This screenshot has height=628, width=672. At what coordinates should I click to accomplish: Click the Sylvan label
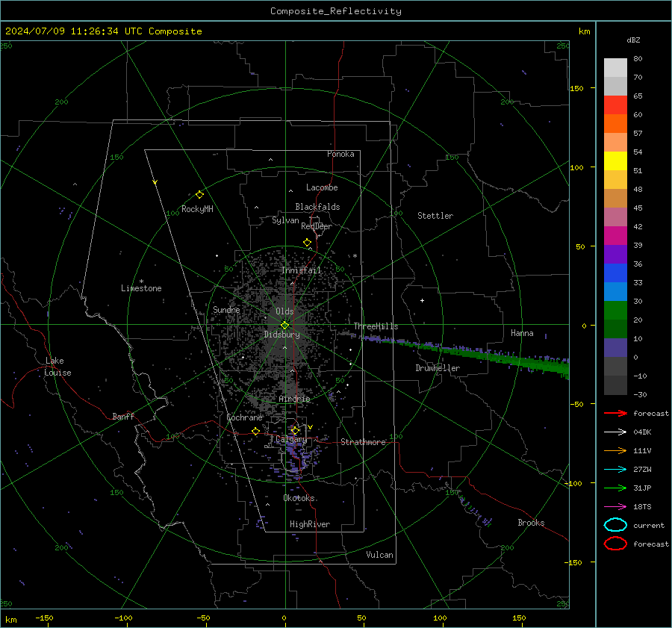[x=285, y=220]
